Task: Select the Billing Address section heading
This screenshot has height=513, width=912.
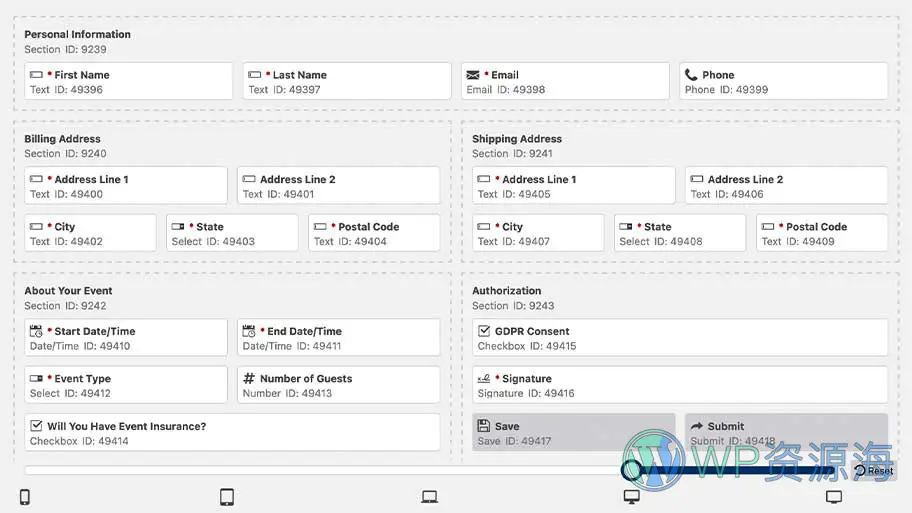Action: (62, 139)
